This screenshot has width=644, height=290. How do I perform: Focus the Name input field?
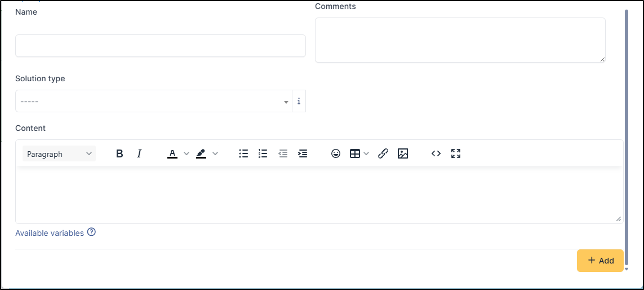[x=161, y=46]
